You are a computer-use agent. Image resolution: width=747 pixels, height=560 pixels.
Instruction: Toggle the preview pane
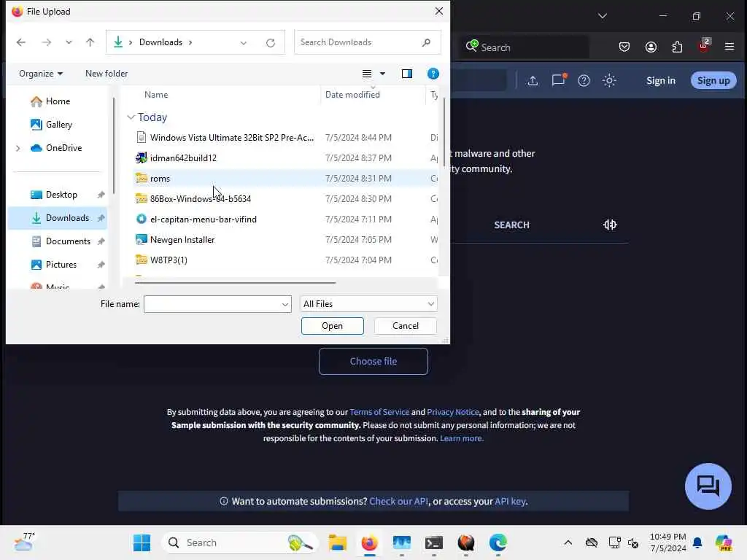407,74
